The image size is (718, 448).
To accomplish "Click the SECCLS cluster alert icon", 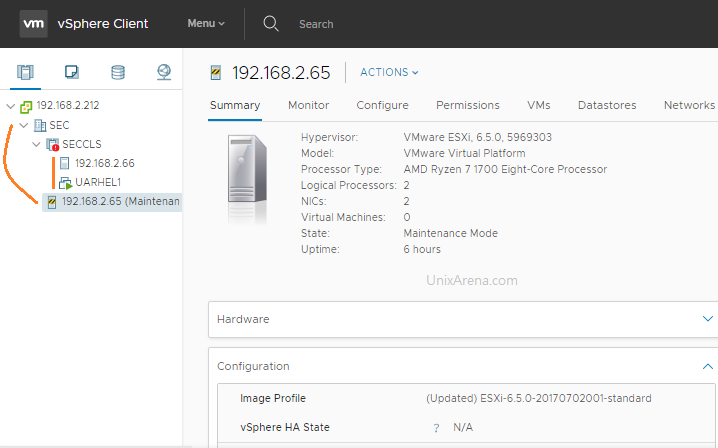I will pos(53,145).
